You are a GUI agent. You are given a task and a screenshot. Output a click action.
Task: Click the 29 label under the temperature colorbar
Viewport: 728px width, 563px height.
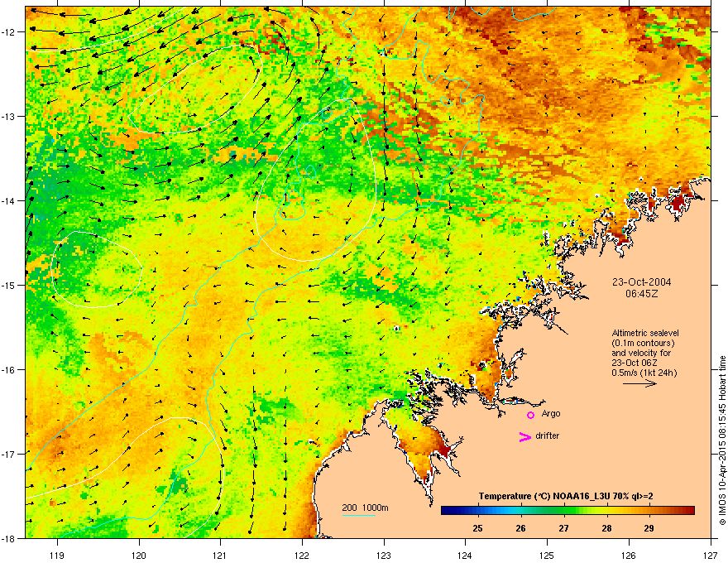pos(649,528)
